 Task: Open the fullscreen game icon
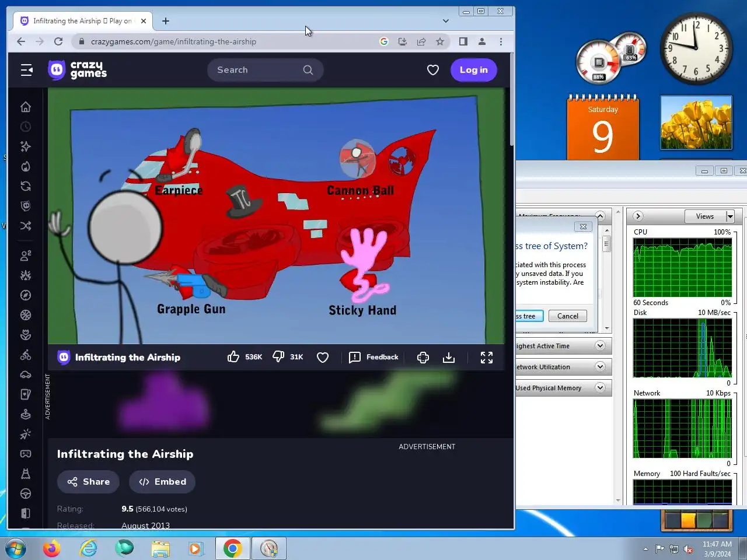coord(487,358)
